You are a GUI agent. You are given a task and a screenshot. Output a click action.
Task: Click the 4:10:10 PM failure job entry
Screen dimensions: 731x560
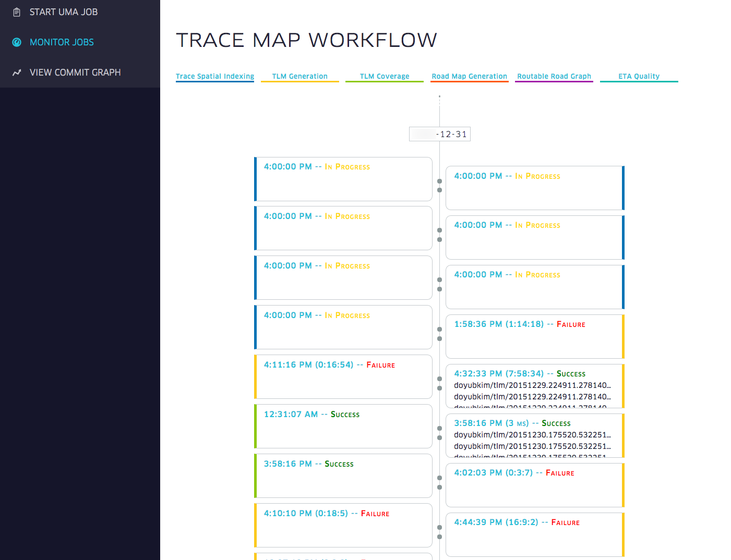click(343, 525)
